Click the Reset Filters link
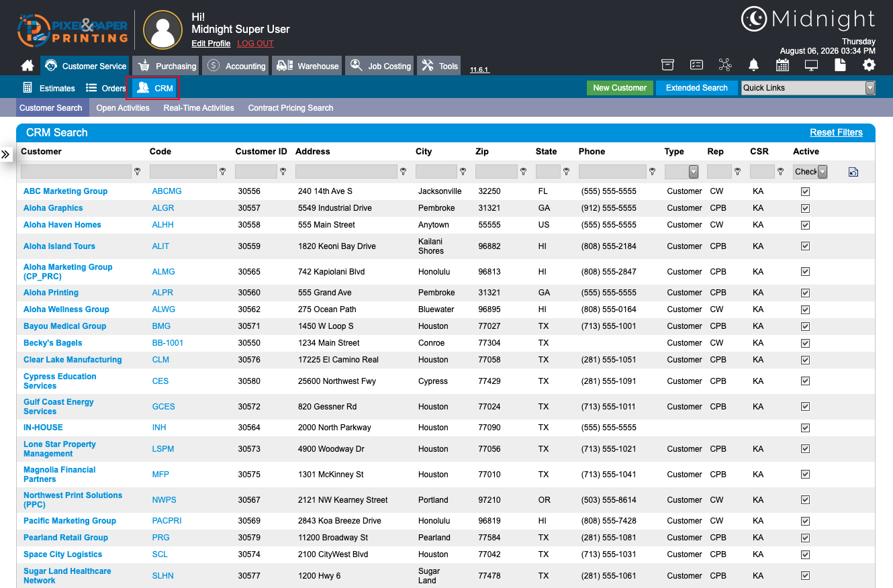Viewport: 893px width, 588px height. coord(836,132)
